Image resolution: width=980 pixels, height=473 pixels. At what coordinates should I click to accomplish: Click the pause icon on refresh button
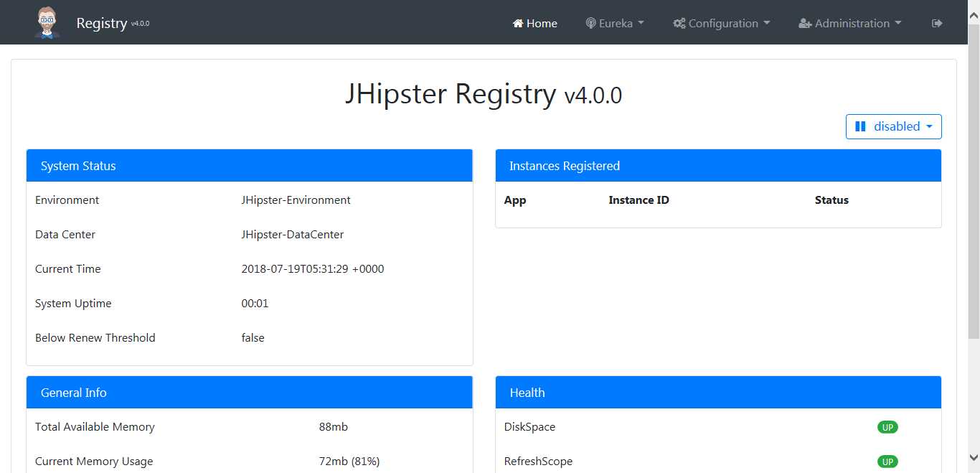(860, 126)
